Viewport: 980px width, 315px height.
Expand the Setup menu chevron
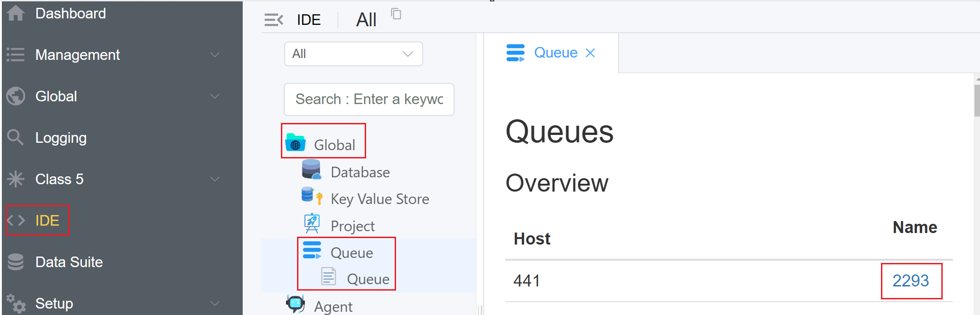(x=215, y=303)
